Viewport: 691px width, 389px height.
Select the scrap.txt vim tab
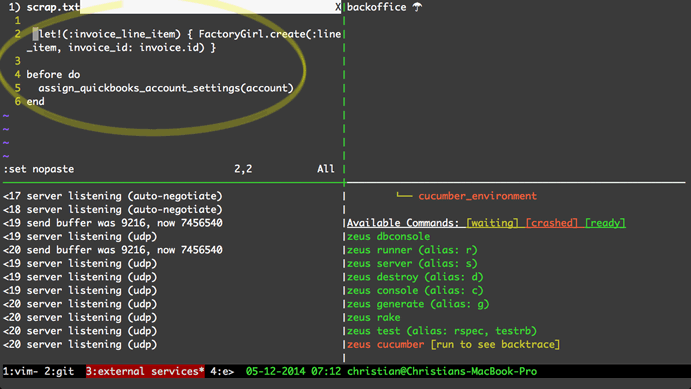(x=44, y=7)
